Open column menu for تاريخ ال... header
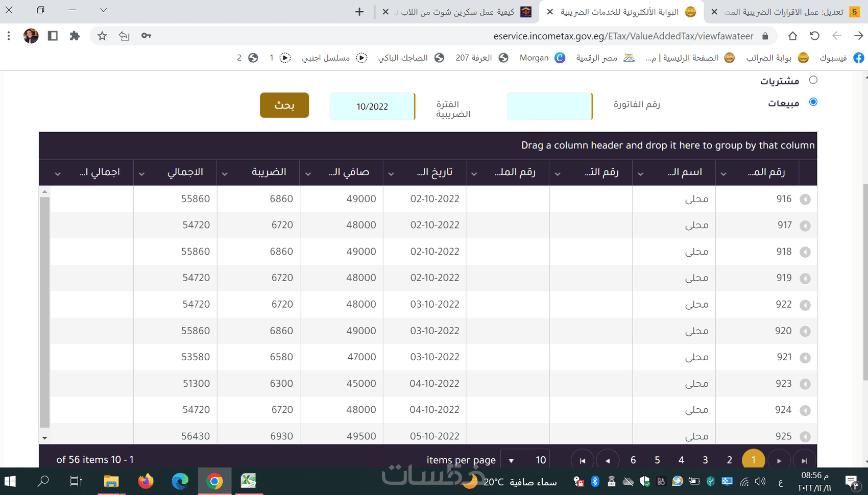The width and height of the screenshot is (868, 495). pos(391,174)
